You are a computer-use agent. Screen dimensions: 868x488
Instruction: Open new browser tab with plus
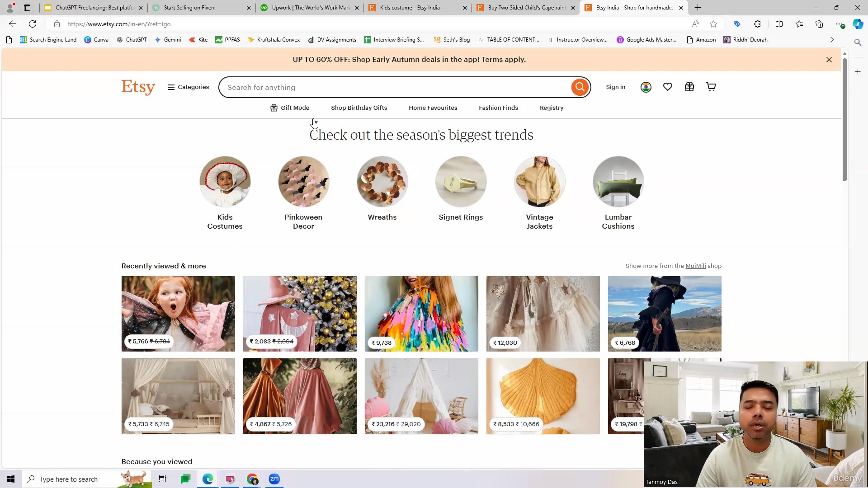pos(698,8)
